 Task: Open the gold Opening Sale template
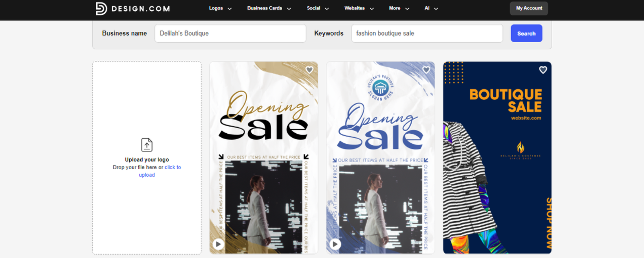point(264,158)
